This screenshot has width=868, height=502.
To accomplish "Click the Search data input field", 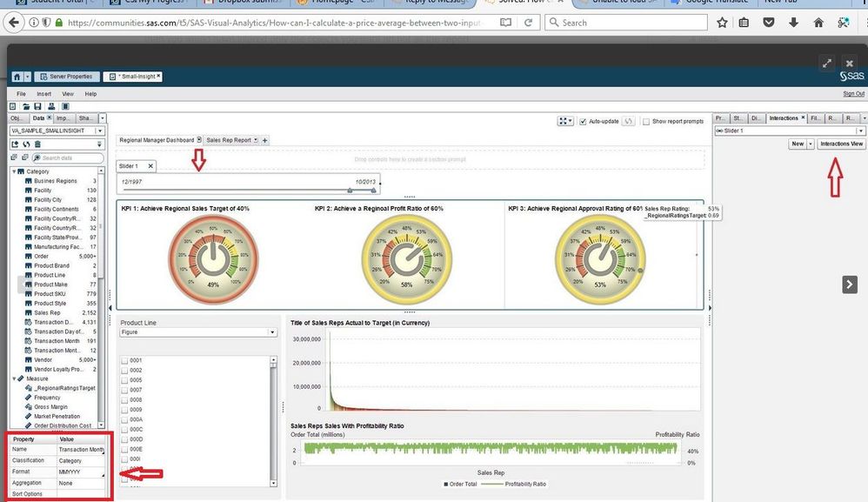I will (x=68, y=157).
